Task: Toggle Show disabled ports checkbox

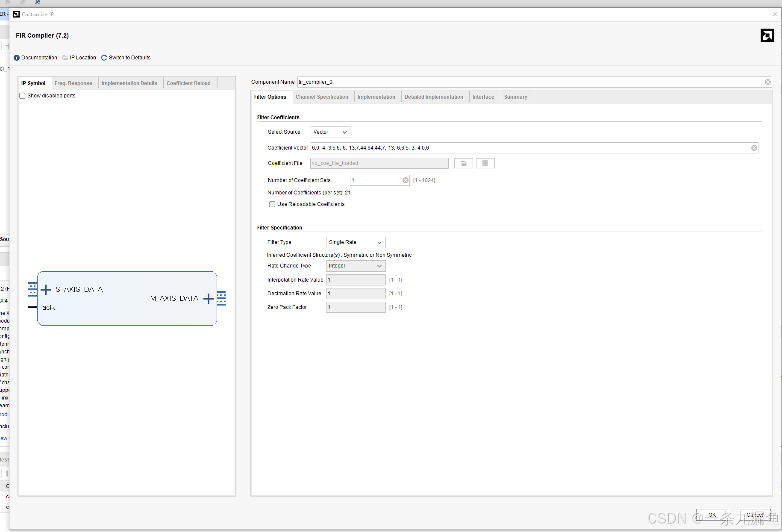Action: point(22,96)
